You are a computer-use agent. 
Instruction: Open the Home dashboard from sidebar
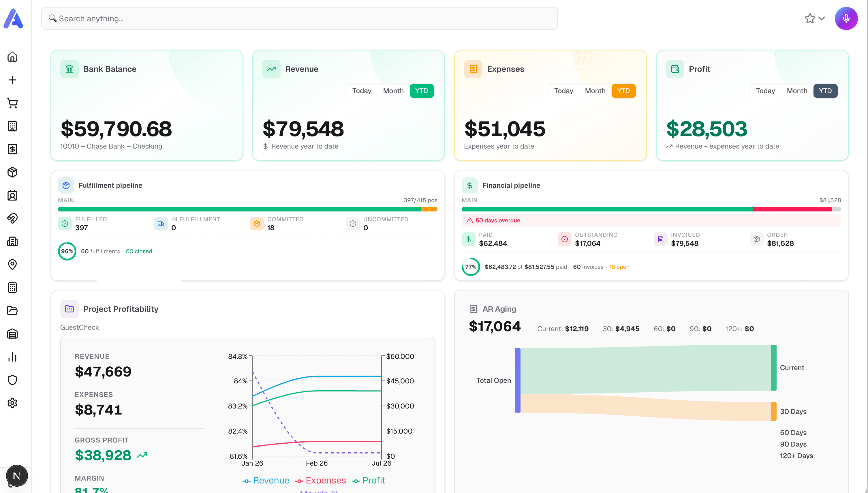(x=12, y=57)
